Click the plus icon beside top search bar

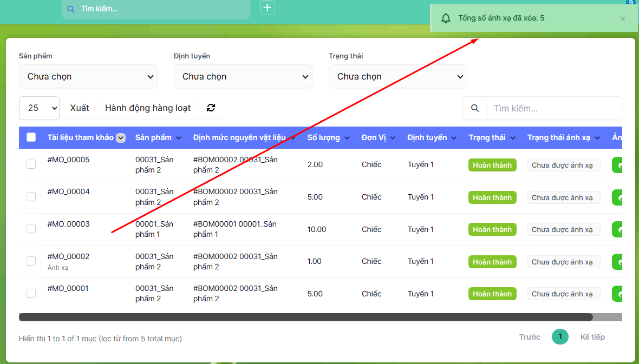(x=268, y=8)
